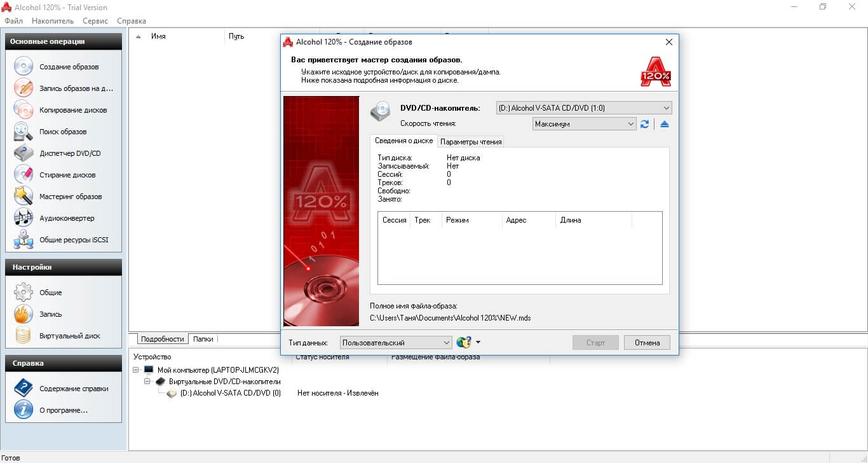Open Содержание справки help icon

(24, 389)
